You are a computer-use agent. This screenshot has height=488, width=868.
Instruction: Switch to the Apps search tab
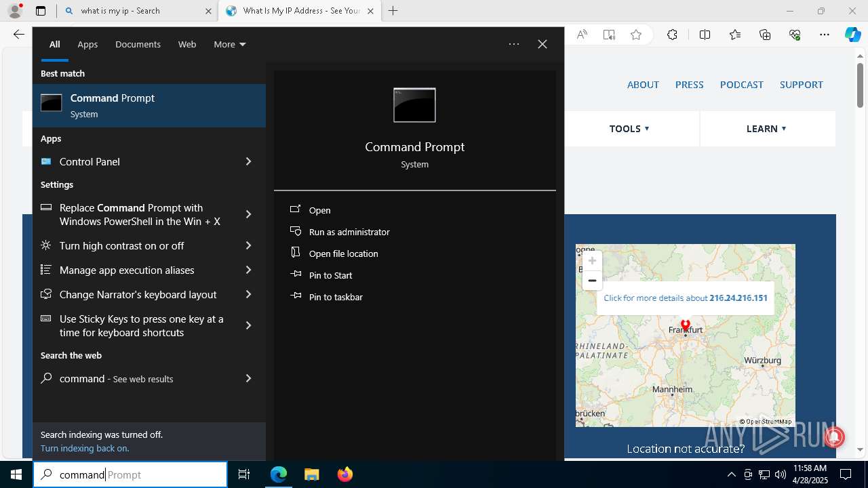(87, 44)
